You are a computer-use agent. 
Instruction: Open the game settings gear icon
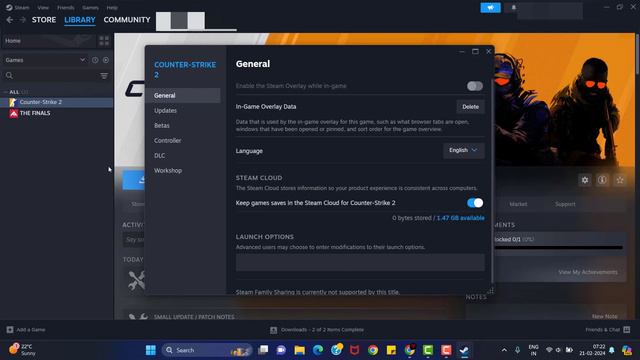(x=585, y=180)
